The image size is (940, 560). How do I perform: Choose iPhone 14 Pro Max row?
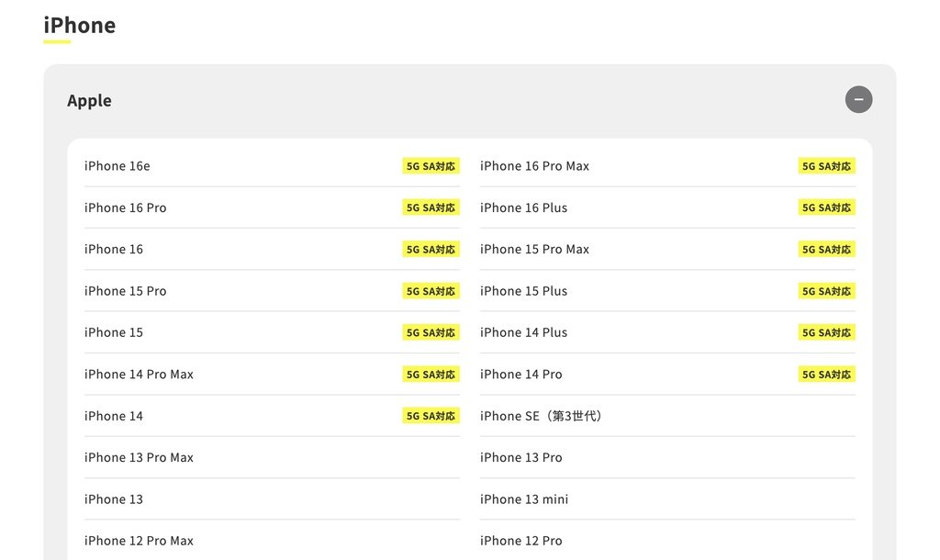272,375
